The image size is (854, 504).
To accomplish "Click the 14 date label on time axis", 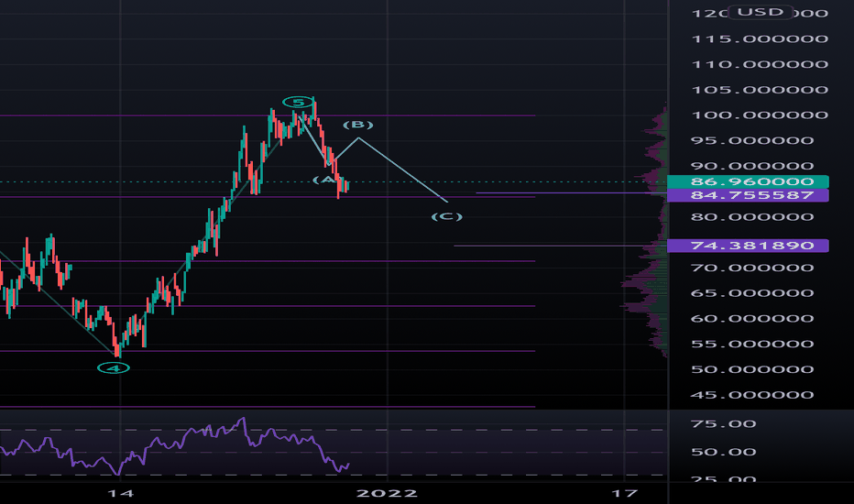I will pyautogui.click(x=120, y=494).
